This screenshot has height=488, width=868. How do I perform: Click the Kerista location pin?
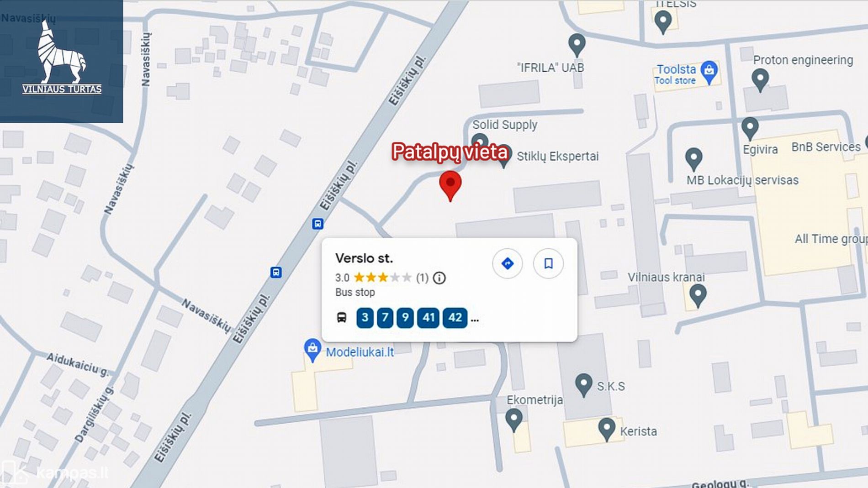(607, 430)
